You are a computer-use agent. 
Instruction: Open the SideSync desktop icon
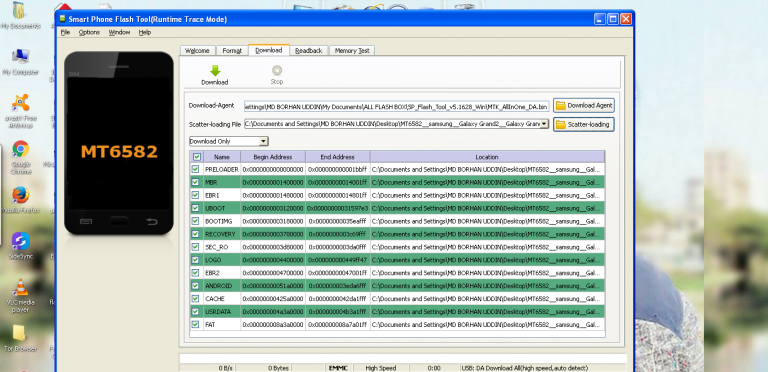(x=20, y=241)
